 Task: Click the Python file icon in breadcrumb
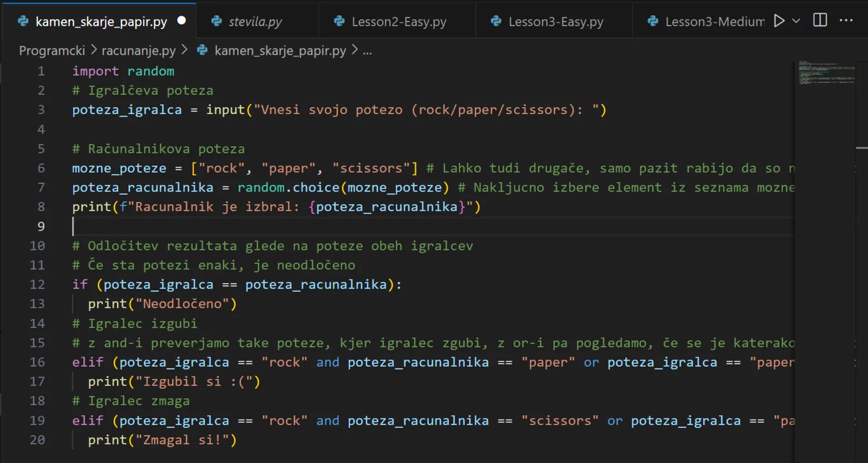202,50
